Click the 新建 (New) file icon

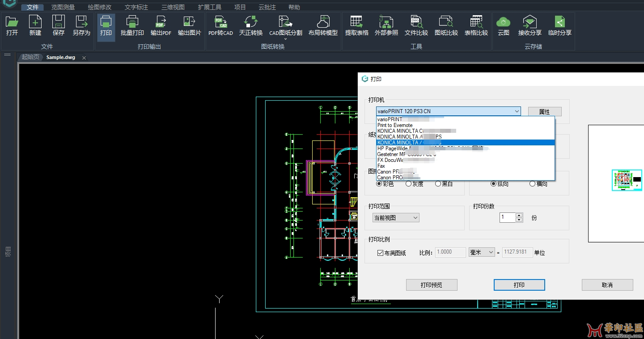click(x=35, y=21)
